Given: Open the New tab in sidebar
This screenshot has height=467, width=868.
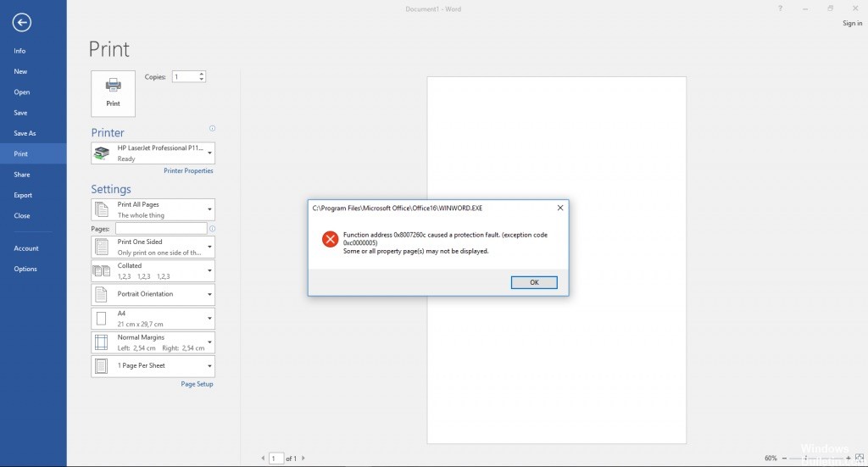Looking at the screenshot, I should [x=33, y=71].
